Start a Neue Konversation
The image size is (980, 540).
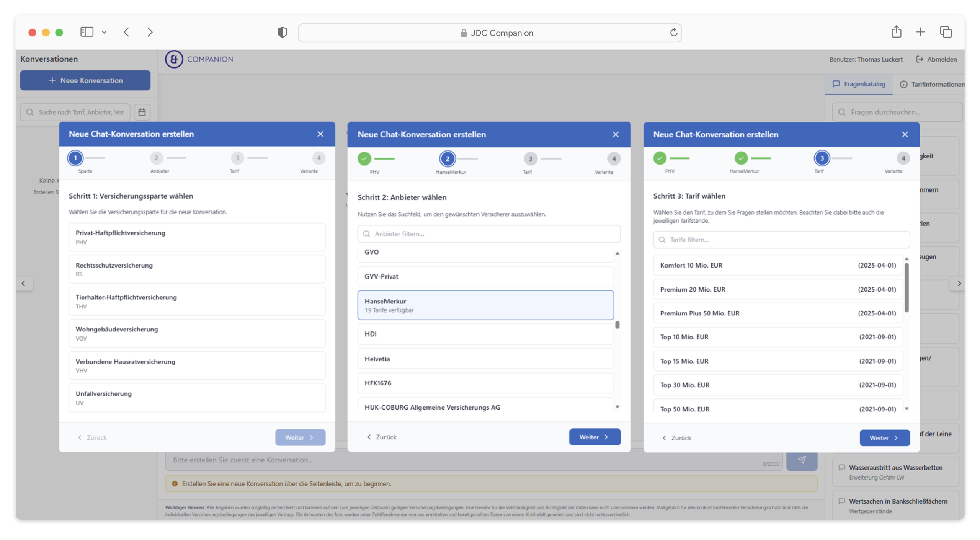(85, 80)
